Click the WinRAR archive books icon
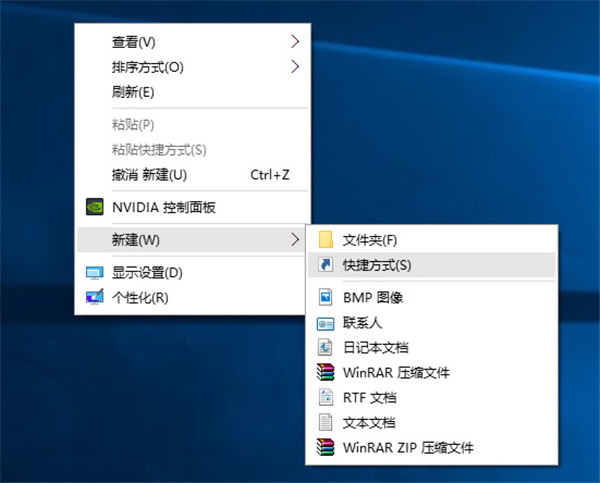The image size is (600, 483). pos(325,372)
